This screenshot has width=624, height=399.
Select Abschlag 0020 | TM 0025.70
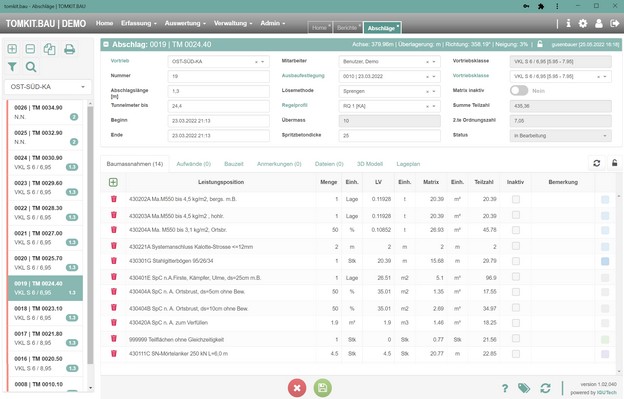pos(45,263)
